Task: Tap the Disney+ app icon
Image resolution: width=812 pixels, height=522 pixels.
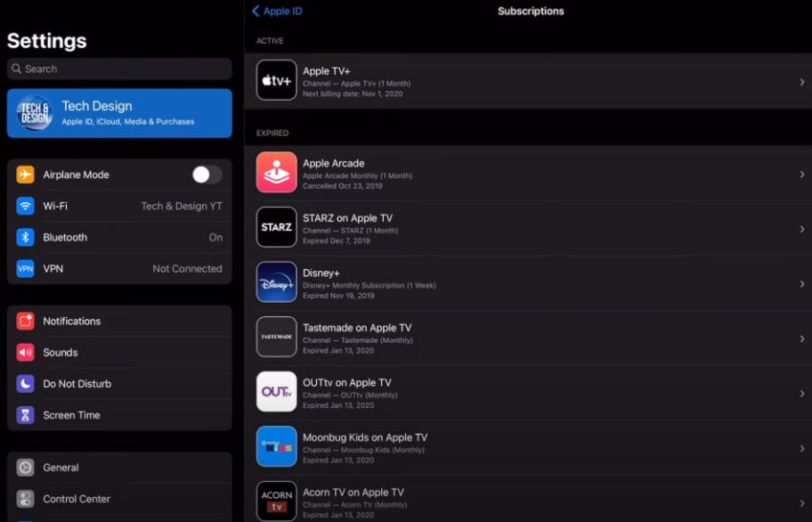Action: pyautogui.click(x=277, y=282)
